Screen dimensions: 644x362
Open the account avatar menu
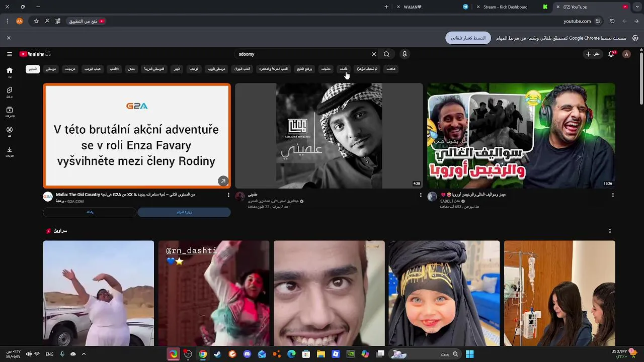tap(626, 54)
